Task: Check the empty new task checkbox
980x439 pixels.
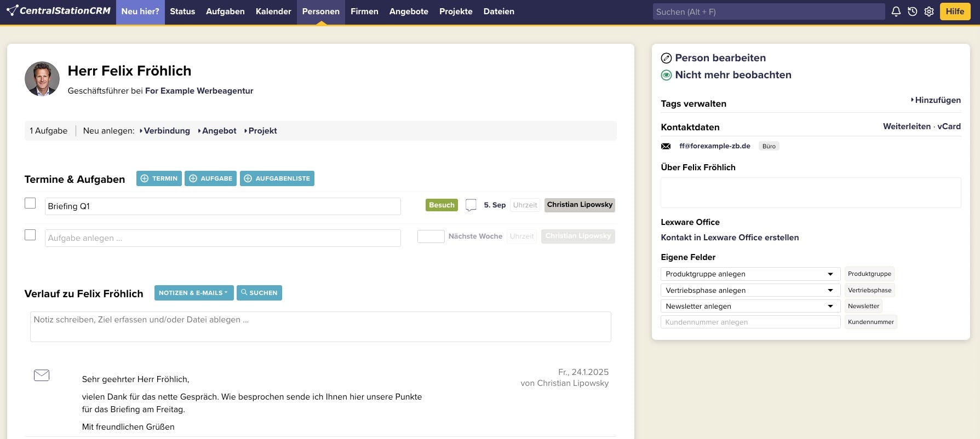Action: [30, 235]
